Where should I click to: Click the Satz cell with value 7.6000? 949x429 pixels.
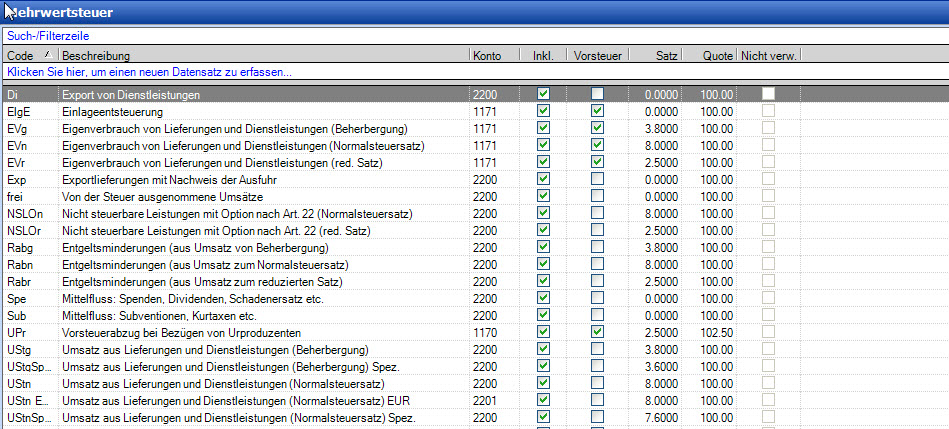(661, 417)
